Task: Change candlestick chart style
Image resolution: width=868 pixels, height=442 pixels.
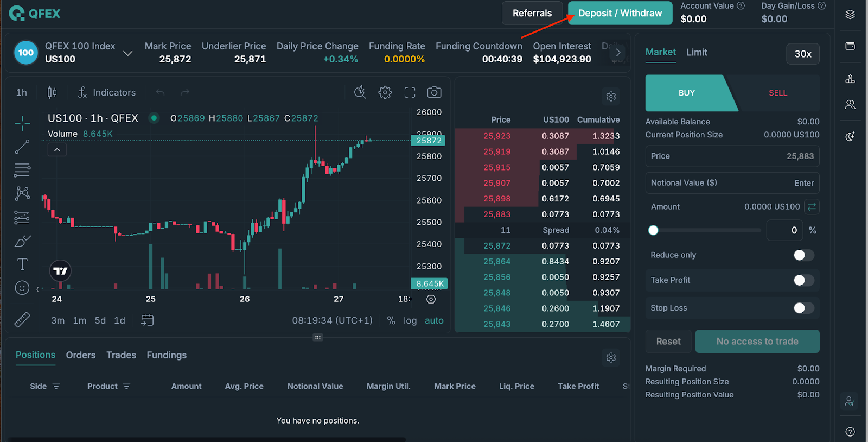Action: (x=52, y=92)
